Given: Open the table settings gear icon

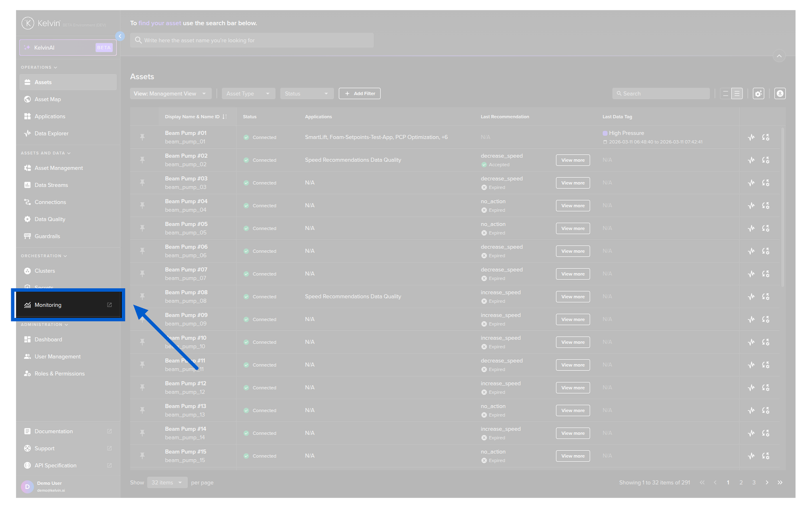Looking at the screenshot, I should [x=758, y=94].
